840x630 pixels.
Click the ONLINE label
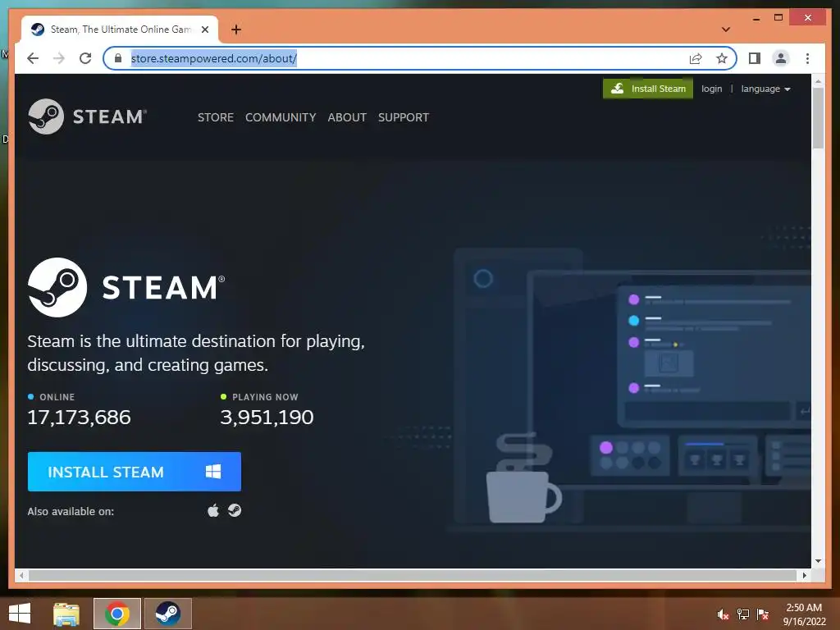click(57, 397)
